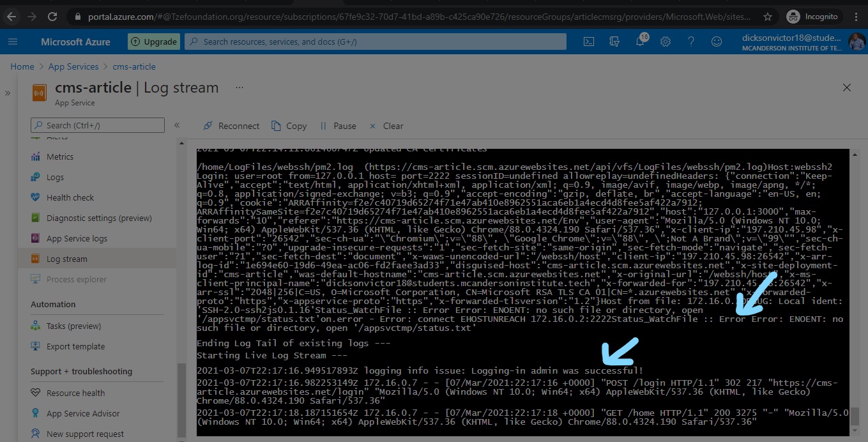Open the Azure Cloud Shell
Screen dimensions: 868x442
click(588, 41)
